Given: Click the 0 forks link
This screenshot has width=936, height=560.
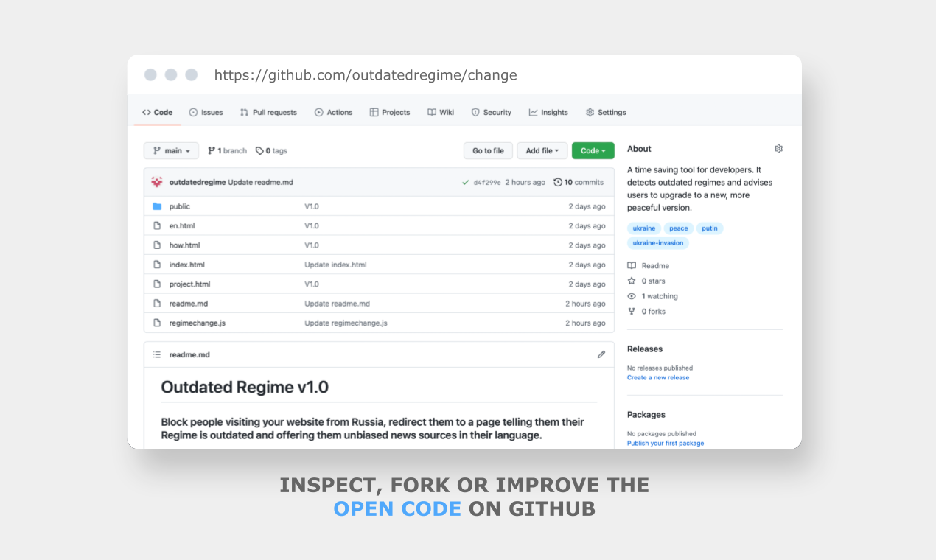Looking at the screenshot, I should pyautogui.click(x=653, y=312).
